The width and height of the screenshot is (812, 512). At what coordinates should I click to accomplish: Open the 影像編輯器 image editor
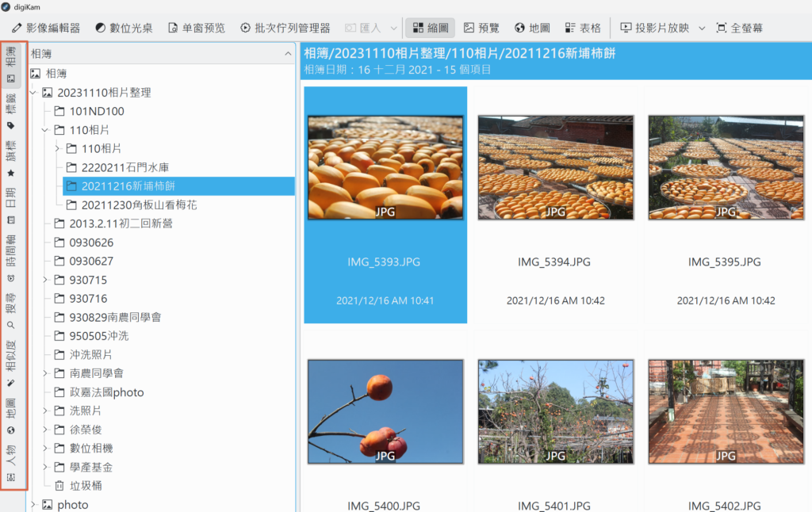(46, 28)
